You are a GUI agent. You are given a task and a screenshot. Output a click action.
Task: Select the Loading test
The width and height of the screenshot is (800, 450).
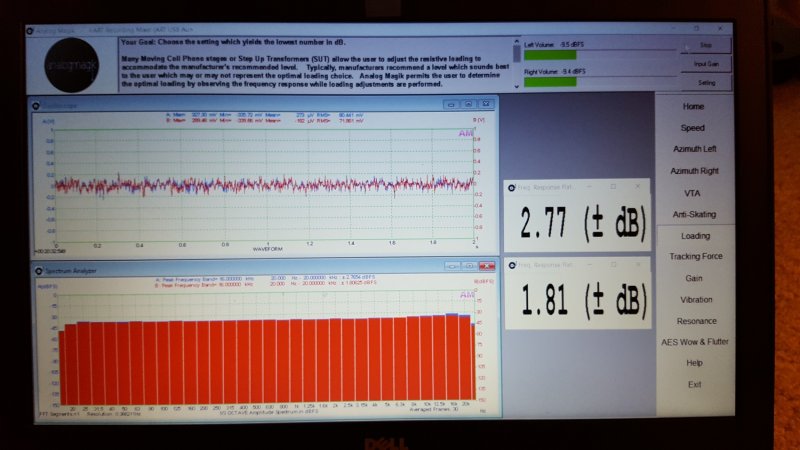click(695, 236)
